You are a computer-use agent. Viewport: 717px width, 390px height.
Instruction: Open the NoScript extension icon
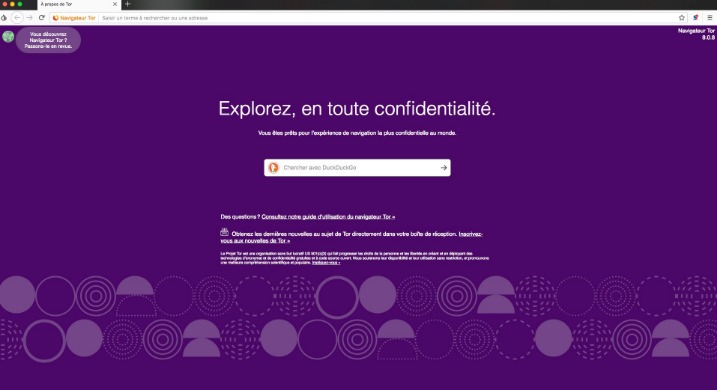tap(696, 18)
